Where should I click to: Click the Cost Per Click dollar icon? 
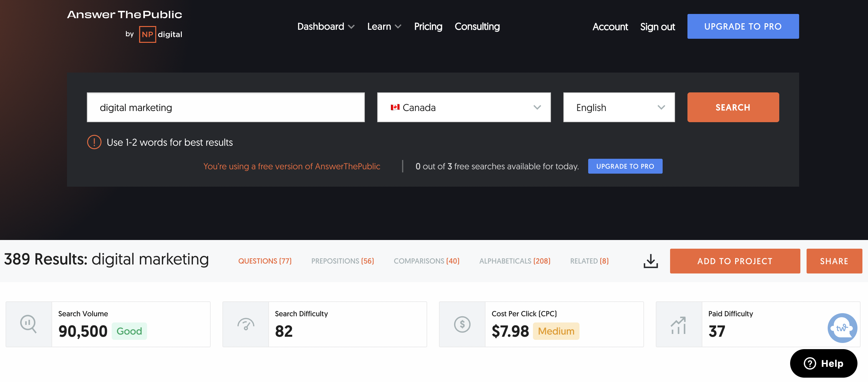tap(462, 324)
